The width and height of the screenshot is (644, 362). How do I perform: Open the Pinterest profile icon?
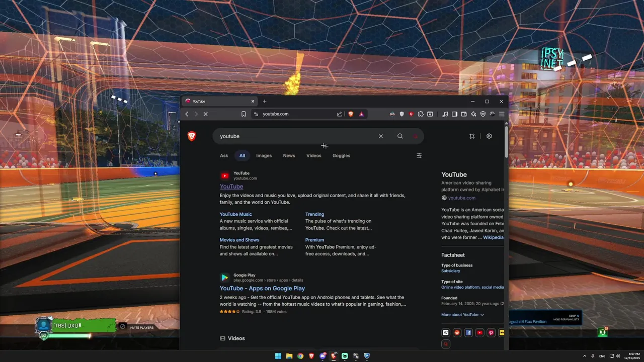tap(491, 332)
